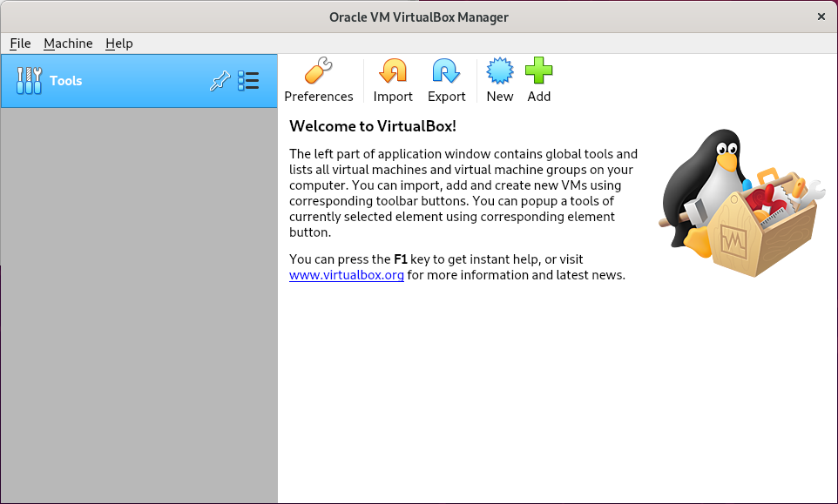Click the green plus Add icon
The height and width of the screenshot is (504, 838).
(x=538, y=71)
